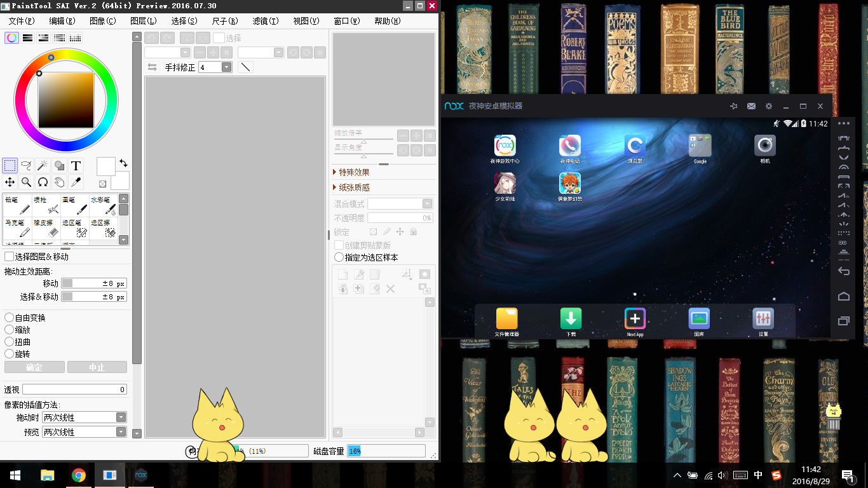Select the Lasso selection tool
The height and width of the screenshot is (488, 868).
click(27, 166)
